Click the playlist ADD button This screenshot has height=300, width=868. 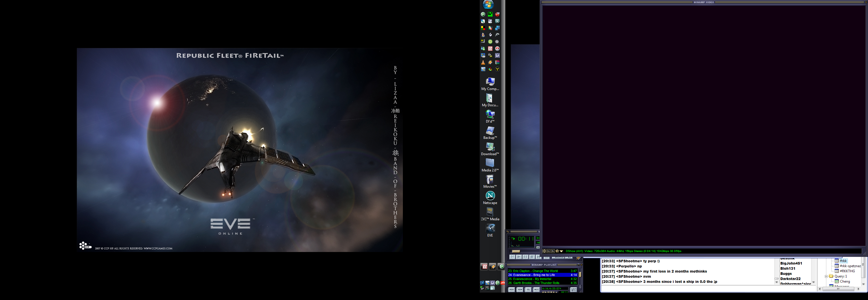pyautogui.click(x=511, y=289)
